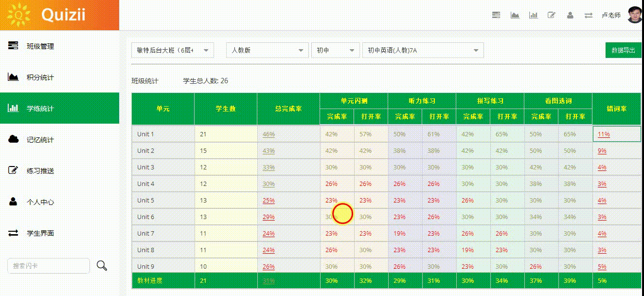Image resolution: width=644 pixels, height=296 pixels.
Task: Click Unit 9 wrong word rate 5% link
Action: point(602,267)
